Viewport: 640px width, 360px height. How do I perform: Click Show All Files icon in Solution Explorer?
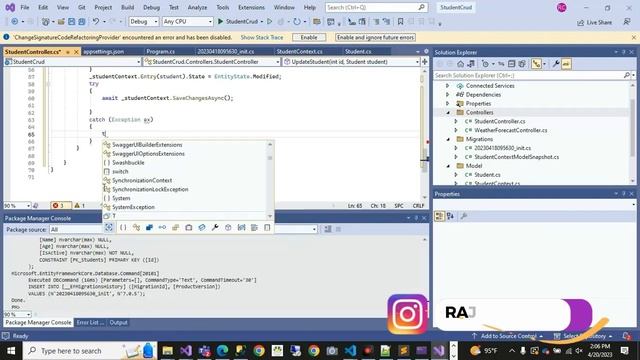click(x=522, y=64)
